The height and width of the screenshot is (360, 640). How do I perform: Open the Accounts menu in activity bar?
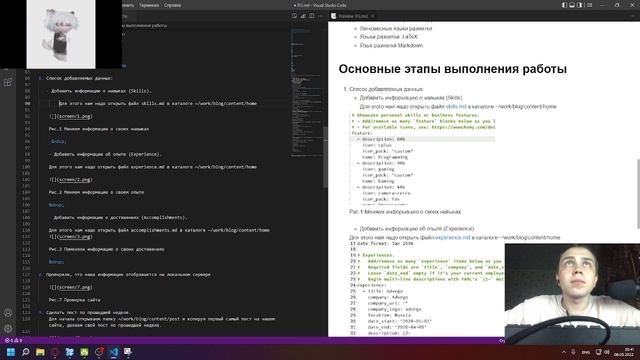click(8, 313)
